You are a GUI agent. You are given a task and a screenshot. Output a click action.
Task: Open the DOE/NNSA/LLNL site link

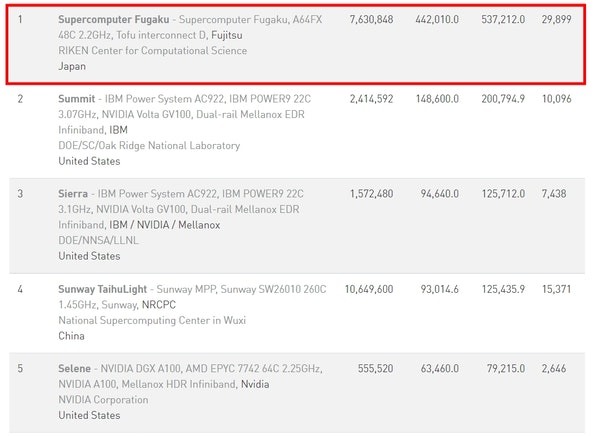[98, 240]
